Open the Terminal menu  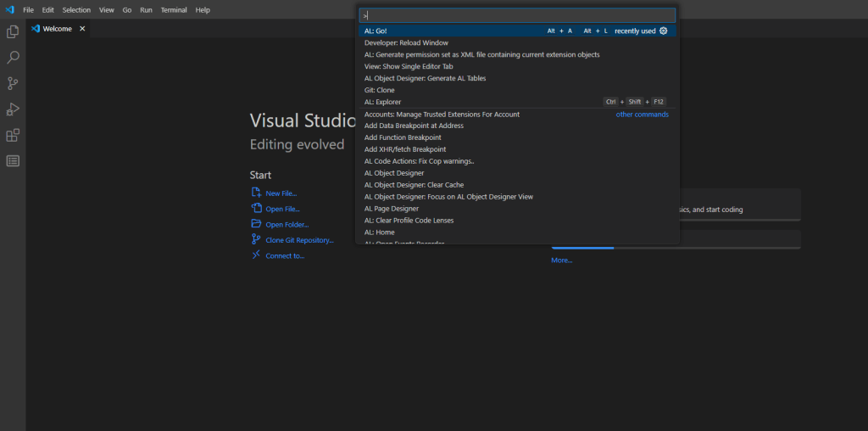pos(174,10)
